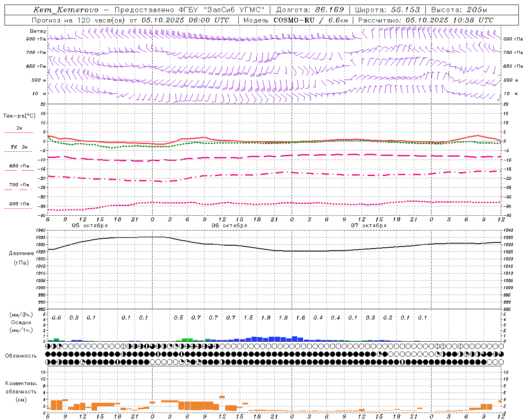This screenshot has width=525, height=420.
Task: Click the (мм/3ч.) precipitation unit label
Action: [x=21, y=315]
